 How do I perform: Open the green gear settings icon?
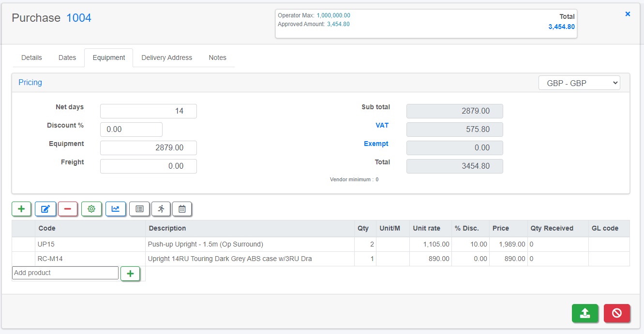[x=91, y=209]
